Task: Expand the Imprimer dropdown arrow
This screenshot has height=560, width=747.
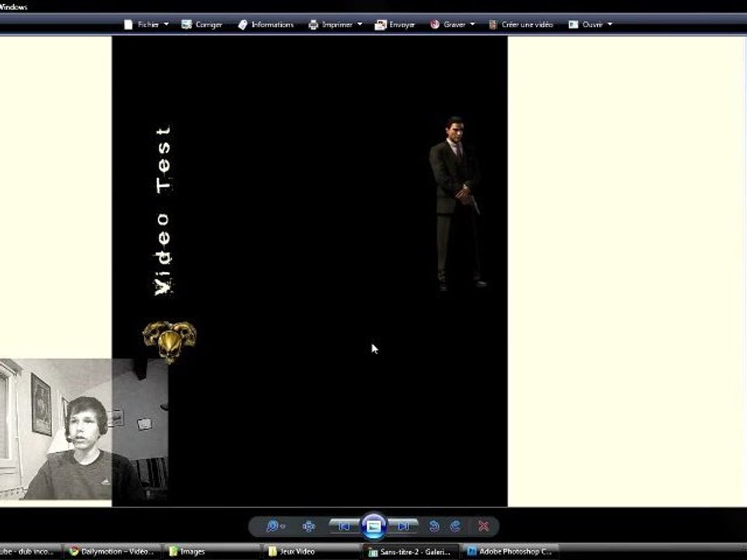Action: [x=359, y=24]
